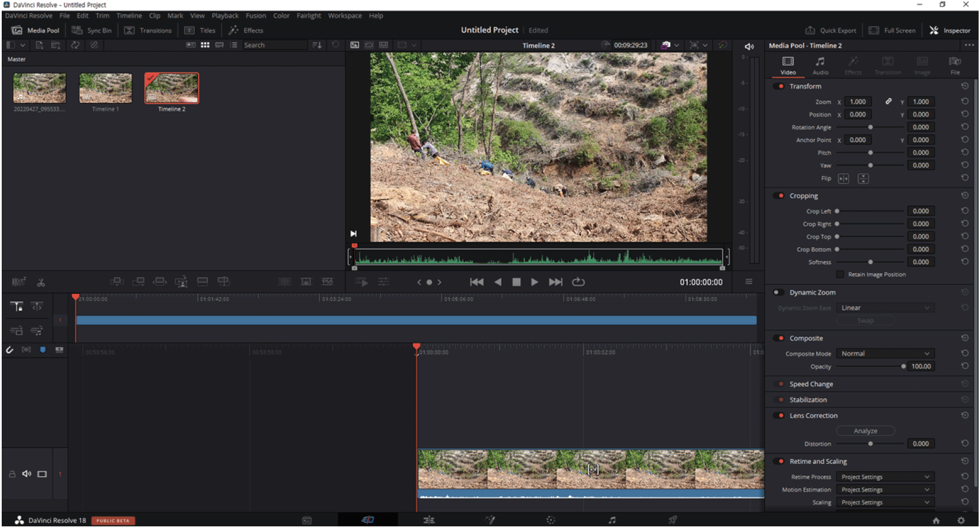Toggle loop playback
This screenshot has width=980, height=528.
[578, 282]
